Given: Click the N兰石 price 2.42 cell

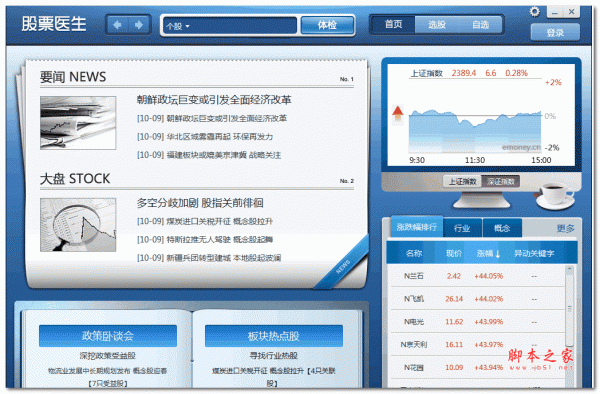Looking at the screenshot, I should (454, 276).
